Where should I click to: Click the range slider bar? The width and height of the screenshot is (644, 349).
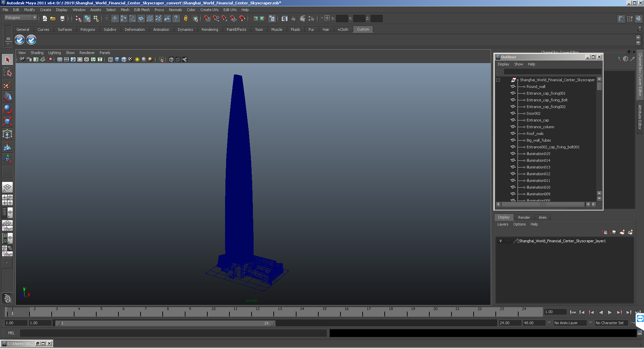pyautogui.click(x=165, y=323)
